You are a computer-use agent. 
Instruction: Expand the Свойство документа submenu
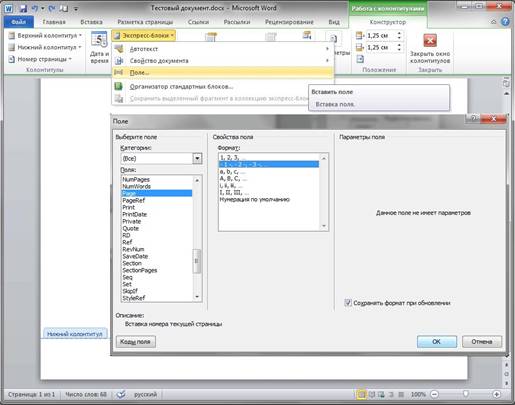(x=223, y=61)
